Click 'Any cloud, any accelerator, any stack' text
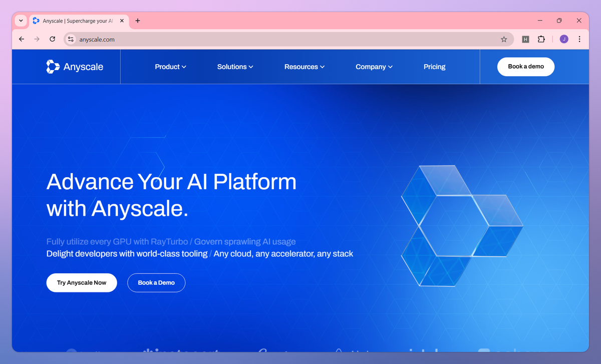 click(x=283, y=254)
